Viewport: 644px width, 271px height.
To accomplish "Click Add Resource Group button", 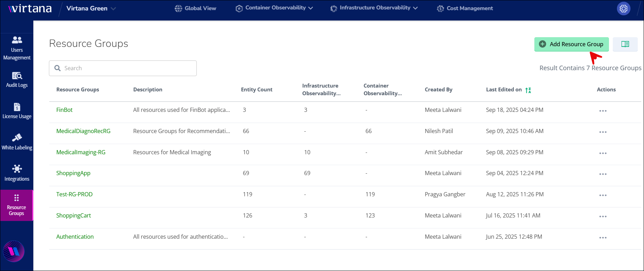I will (x=571, y=44).
